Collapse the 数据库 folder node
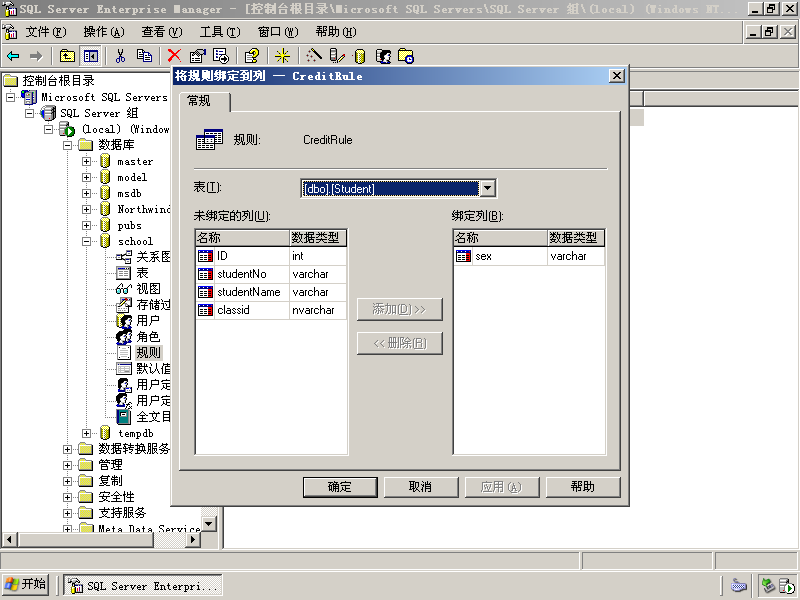The width and height of the screenshot is (800, 600). (x=67, y=145)
